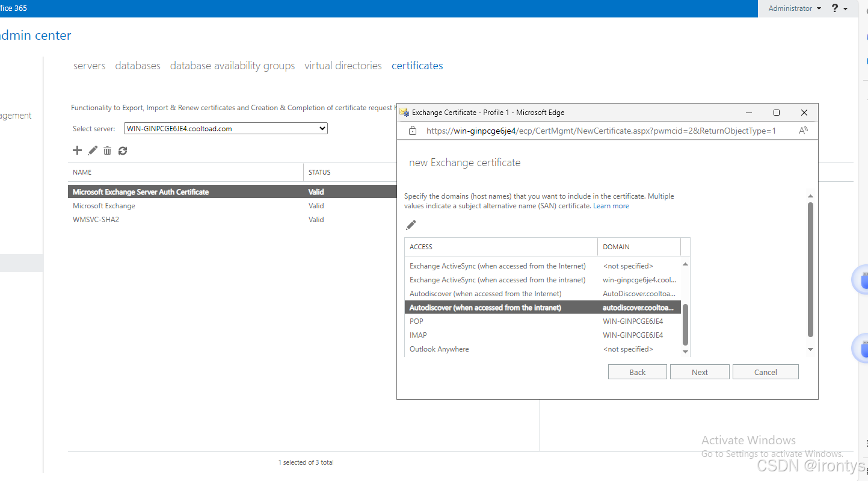Select the Outlook Anywhere row
This screenshot has width=868, height=481.
[x=543, y=349]
